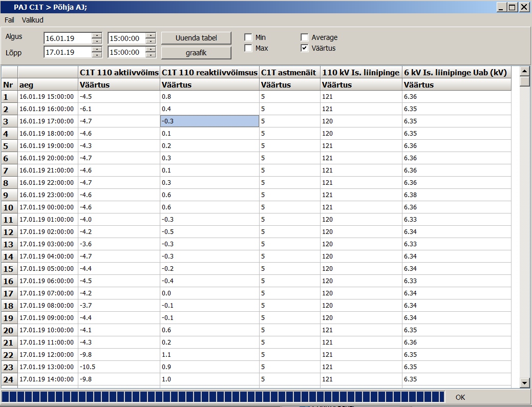Click scrollbar up arrow at table top
532x407 pixels.
pyautogui.click(x=524, y=71)
